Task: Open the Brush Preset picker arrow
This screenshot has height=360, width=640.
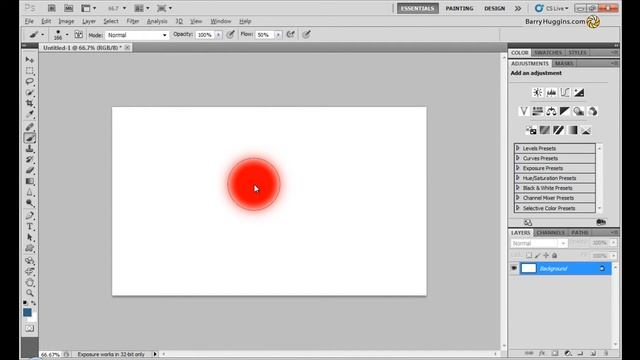Action: (x=67, y=35)
